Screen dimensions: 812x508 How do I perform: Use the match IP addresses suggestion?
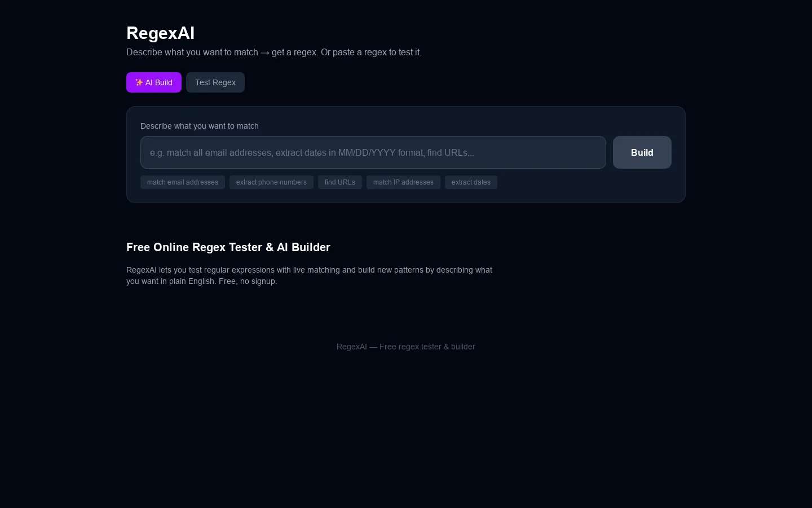[x=403, y=182]
